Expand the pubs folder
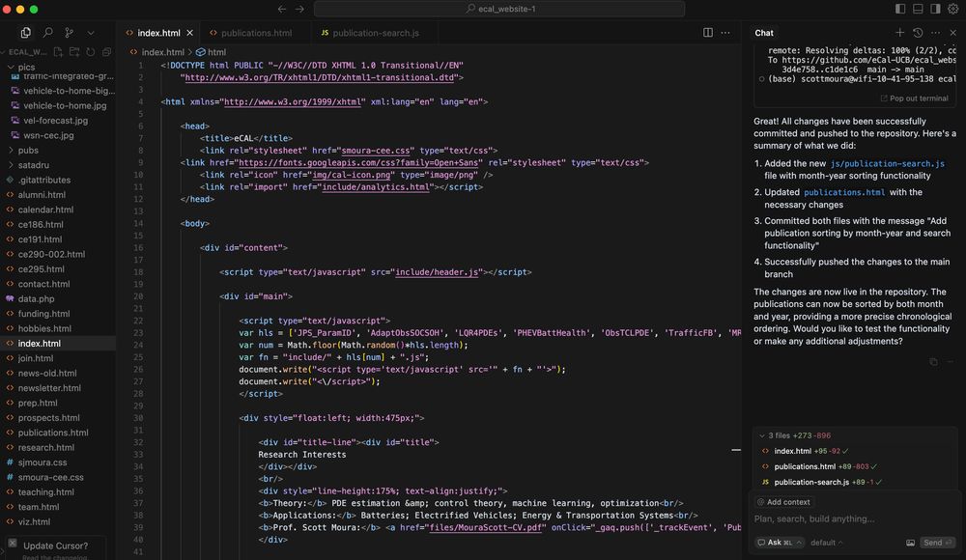This screenshot has height=560, width=966. (28, 151)
